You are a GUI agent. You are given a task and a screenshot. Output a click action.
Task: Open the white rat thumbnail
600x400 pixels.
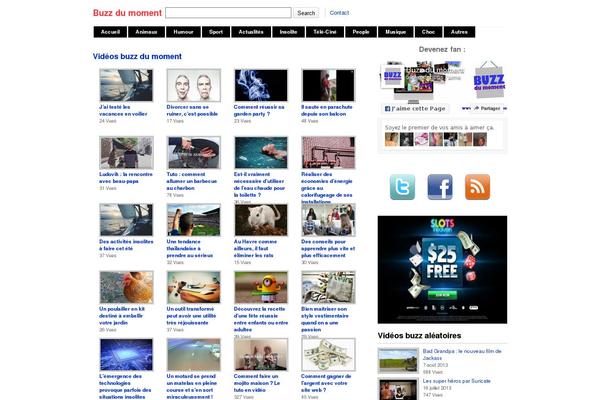tap(261, 220)
